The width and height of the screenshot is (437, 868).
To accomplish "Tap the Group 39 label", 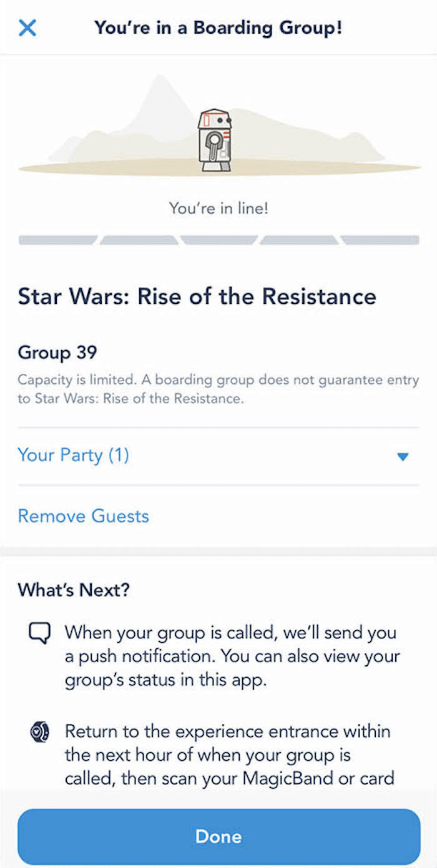I will (57, 353).
